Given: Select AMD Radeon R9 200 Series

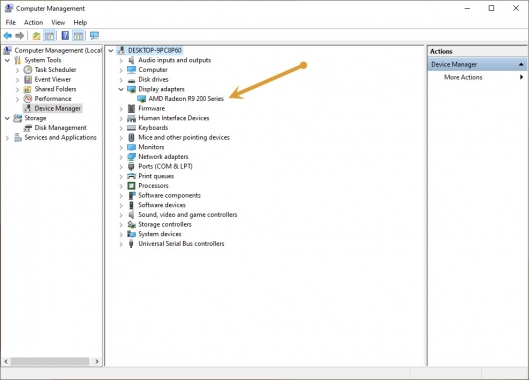Looking at the screenshot, I should (186, 99).
